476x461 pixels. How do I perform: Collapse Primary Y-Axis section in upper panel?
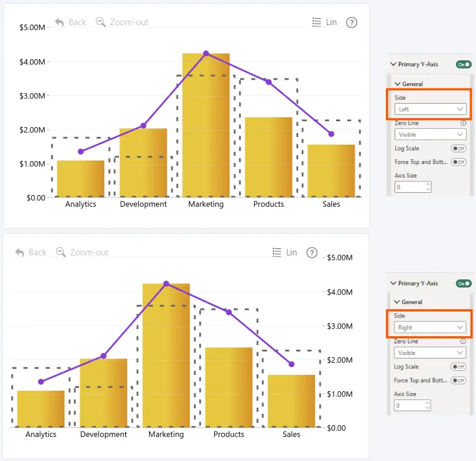pos(393,64)
